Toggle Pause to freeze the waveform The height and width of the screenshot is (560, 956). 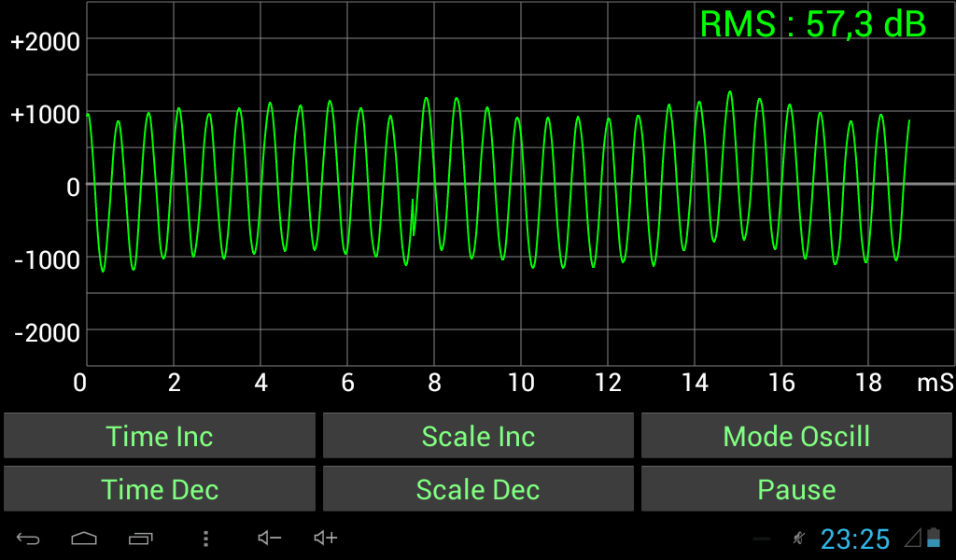[795, 489]
